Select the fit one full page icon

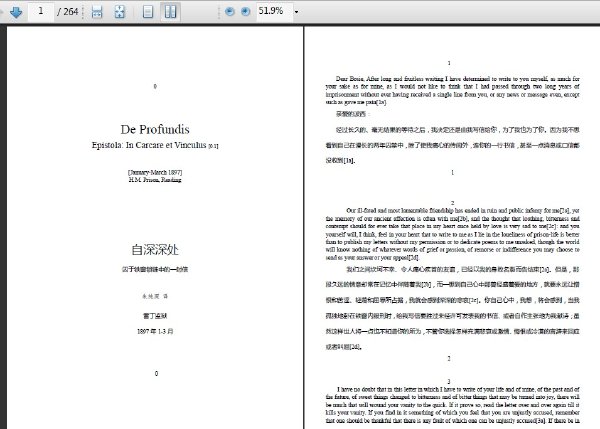(x=120, y=12)
